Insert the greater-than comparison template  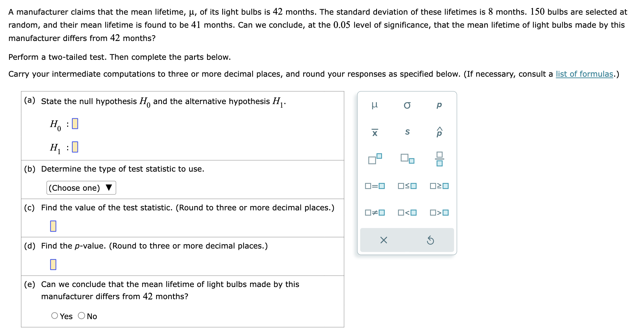click(439, 213)
